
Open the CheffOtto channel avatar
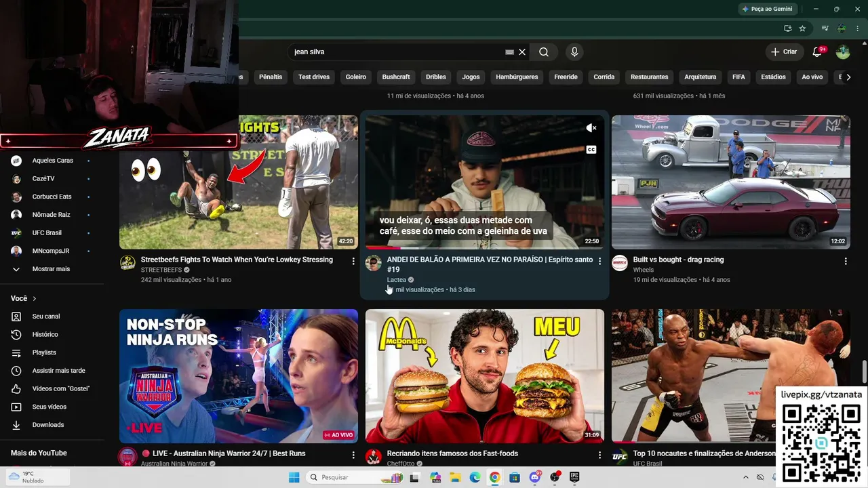pos(374,457)
